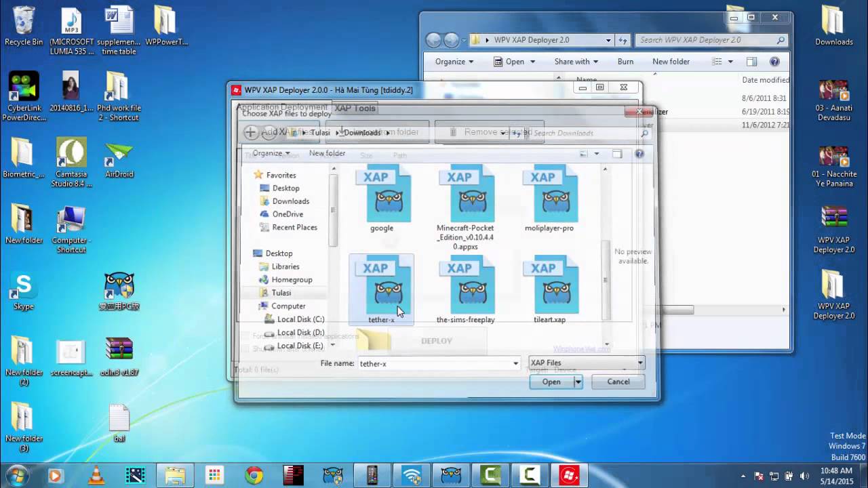Click New folder in Explorer toolbar
Viewport: 868px width, 488px height.
(671, 62)
